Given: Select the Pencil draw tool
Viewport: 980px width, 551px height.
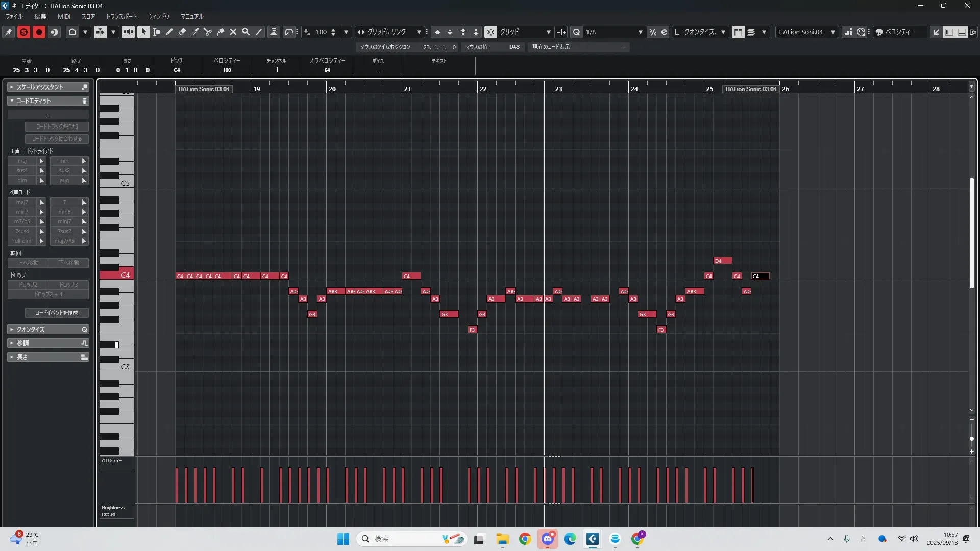Looking at the screenshot, I should [169, 32].
